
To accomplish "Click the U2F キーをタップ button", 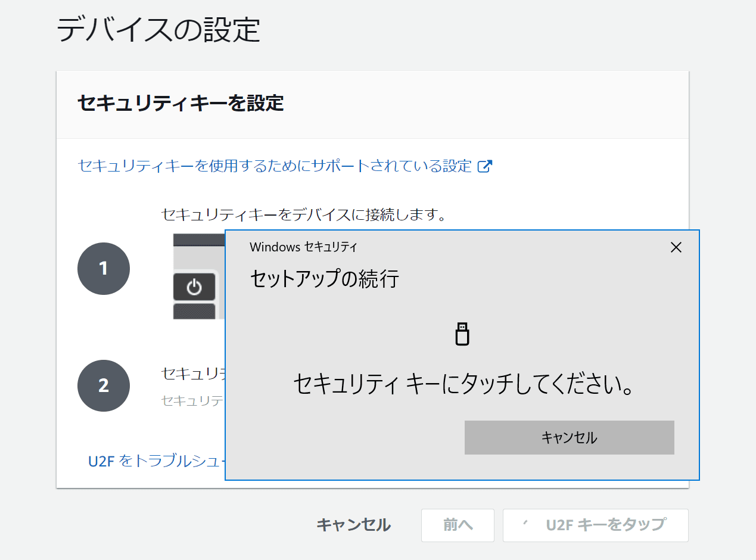I will click(596, 525).
